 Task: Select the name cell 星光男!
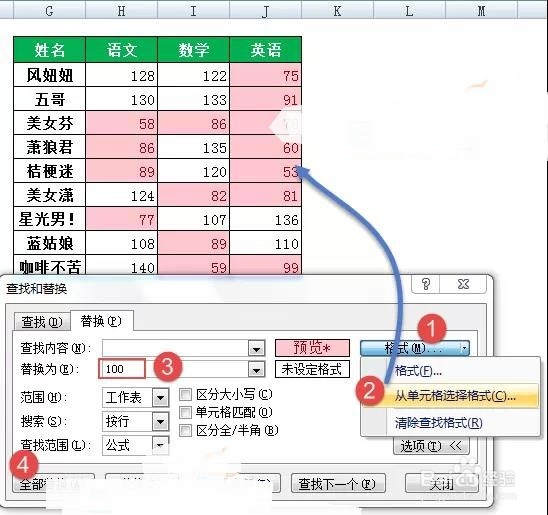[x=49, y=219]
